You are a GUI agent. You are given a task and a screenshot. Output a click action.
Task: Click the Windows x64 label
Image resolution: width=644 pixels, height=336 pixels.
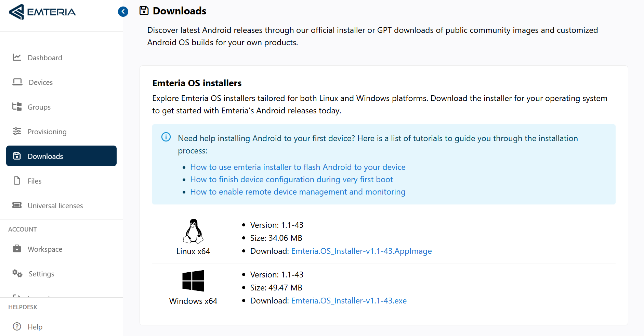193,301
